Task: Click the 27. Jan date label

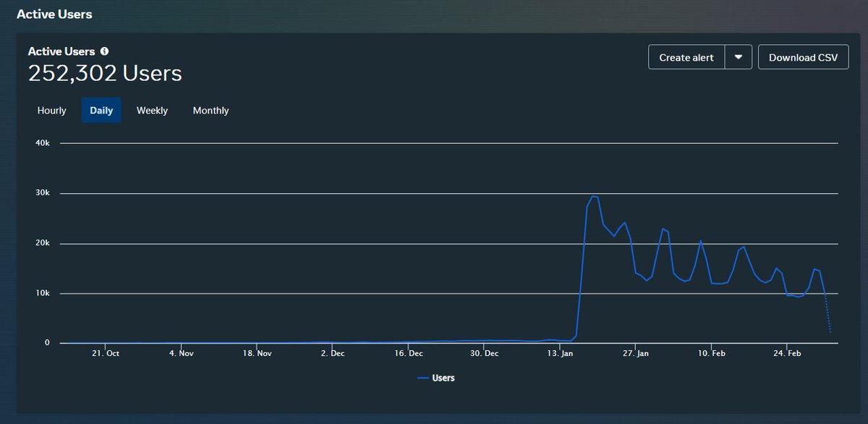Action: tap(634, 354)
